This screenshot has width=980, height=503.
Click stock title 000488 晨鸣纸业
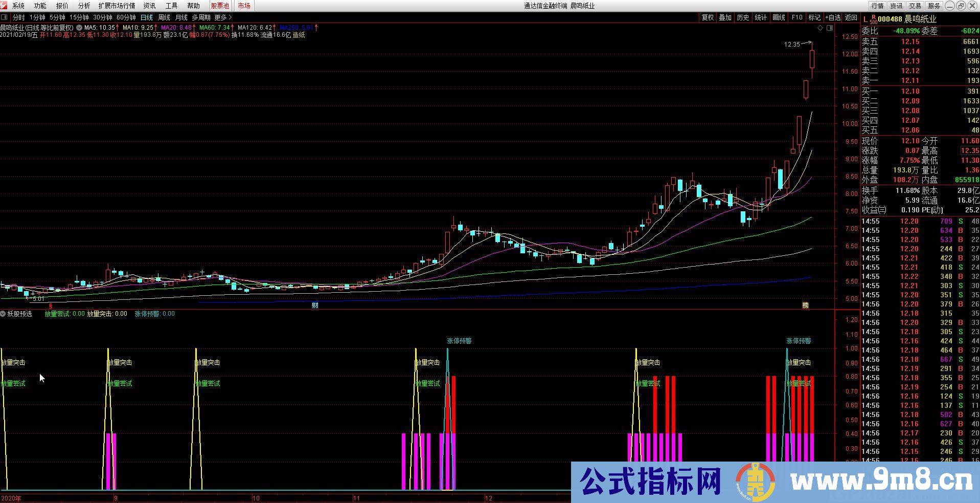click(908, 19)
